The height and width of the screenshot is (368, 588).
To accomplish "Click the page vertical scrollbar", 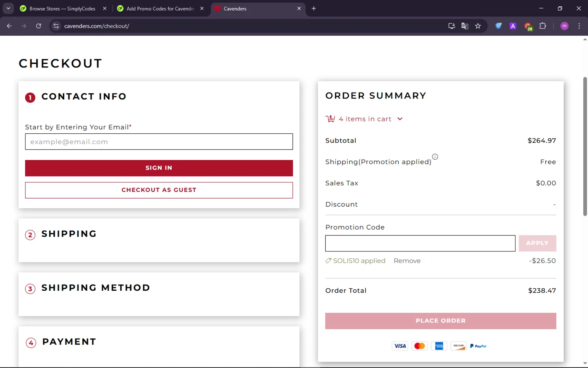I will click(x=585, y=146).
